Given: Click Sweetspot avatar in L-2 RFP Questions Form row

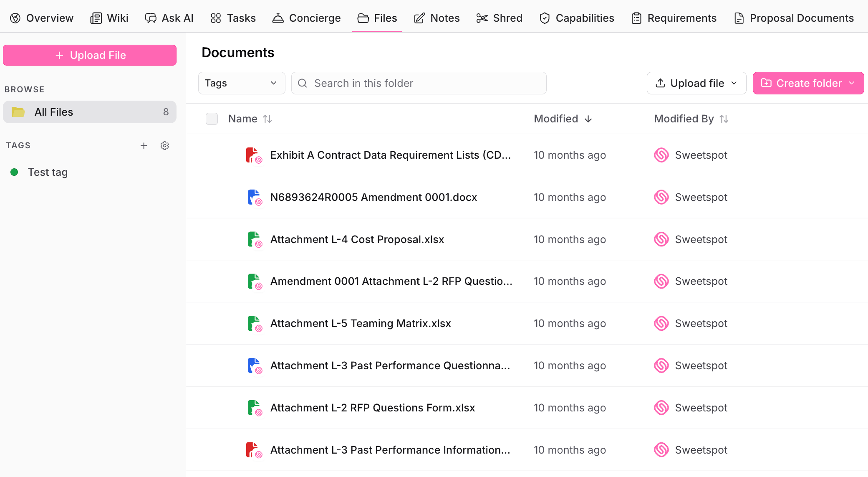Looking at the screenshot, I should tap(661, 408).
